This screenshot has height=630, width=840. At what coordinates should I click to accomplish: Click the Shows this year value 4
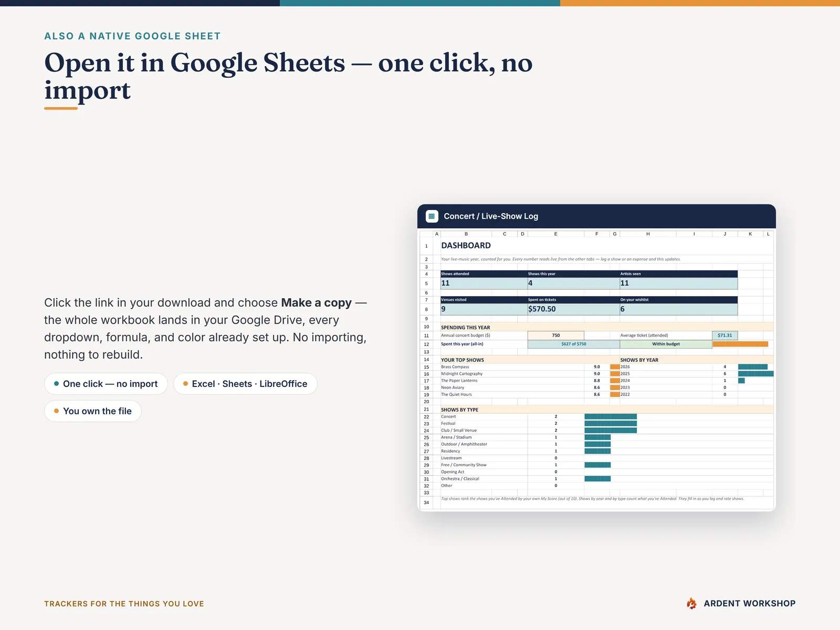pos(574,283)
